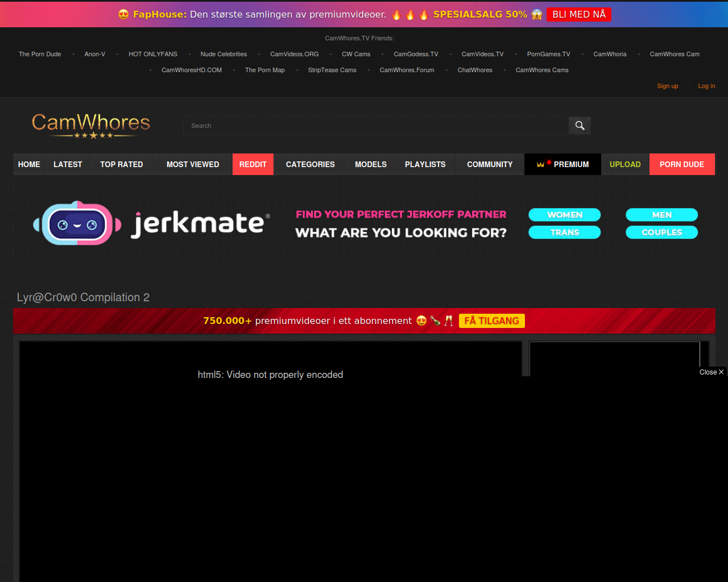Screen dimensions: 728x582
Task: Open the CW Cams link
Action: (356, 54)
